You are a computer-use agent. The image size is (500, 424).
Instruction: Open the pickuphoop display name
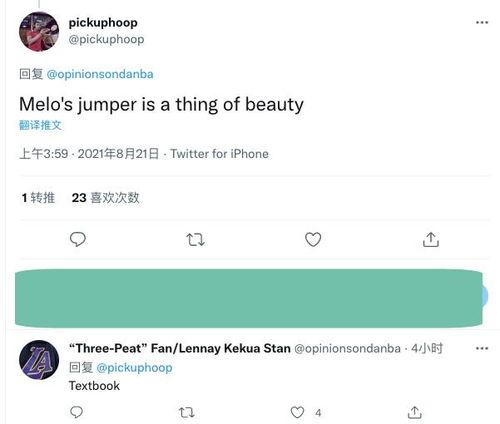pos(103,23)
